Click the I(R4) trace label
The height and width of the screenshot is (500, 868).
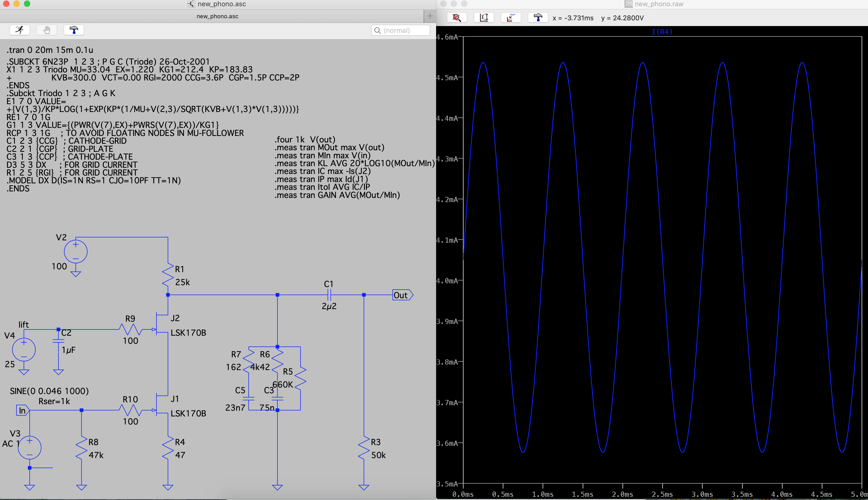pyautogui.click(x=662, y=32)
